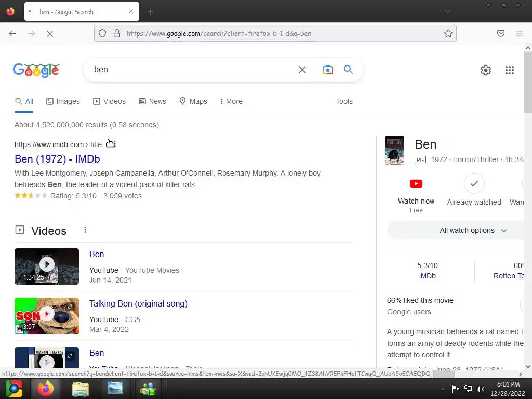Switch to the Images tab
The height and width of the screenshot is (399, 532).
[x=63, y=101]
